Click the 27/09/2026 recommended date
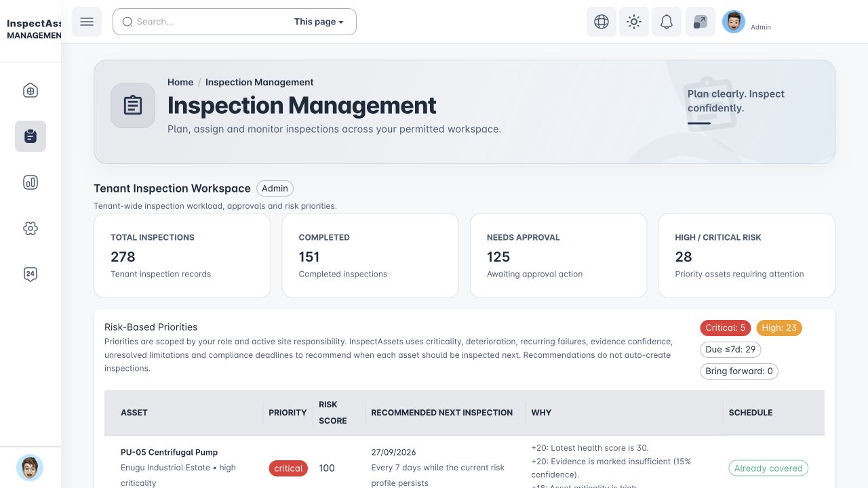 point(394,452)
